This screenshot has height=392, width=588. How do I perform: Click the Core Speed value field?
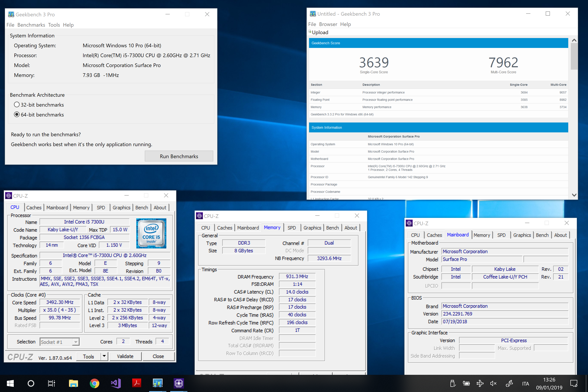tap(60, 302)
